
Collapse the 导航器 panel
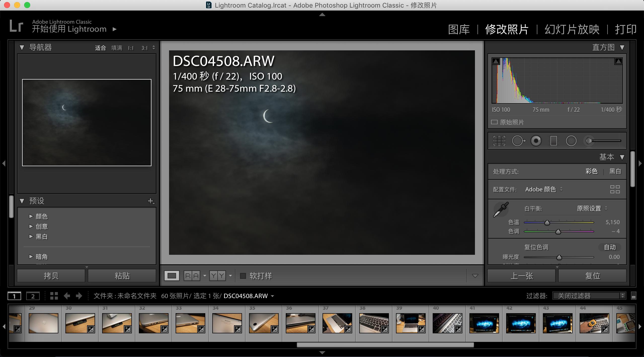point(22,48)
